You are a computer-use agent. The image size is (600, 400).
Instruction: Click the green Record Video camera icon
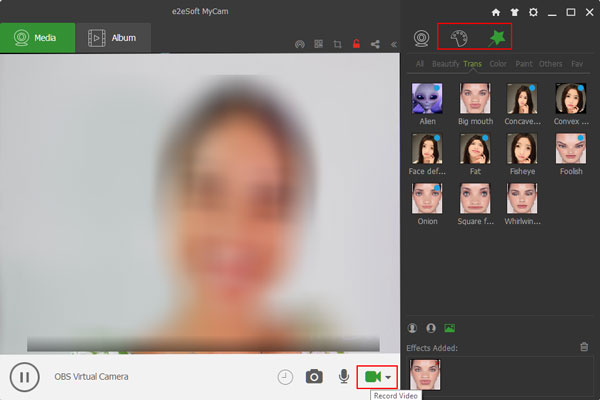(372, 376)
